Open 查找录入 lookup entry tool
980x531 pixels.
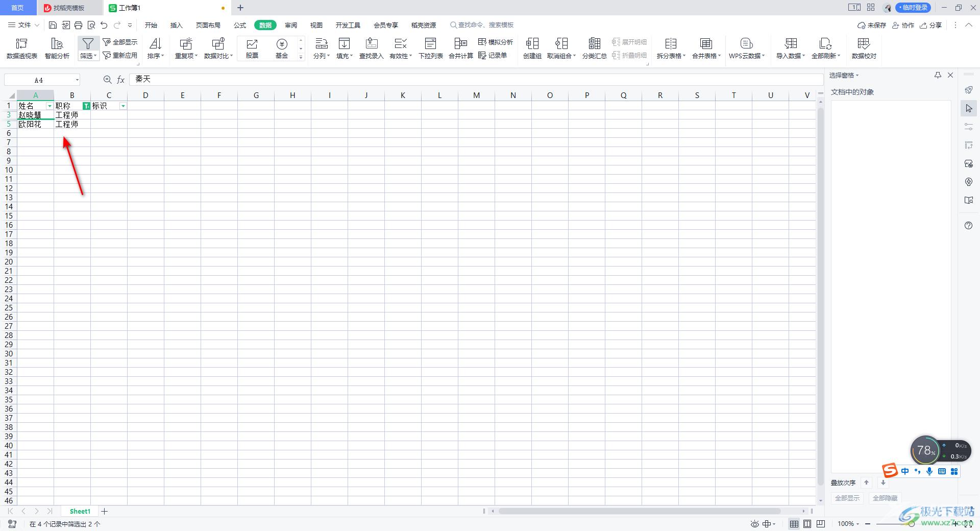point(372,49)
